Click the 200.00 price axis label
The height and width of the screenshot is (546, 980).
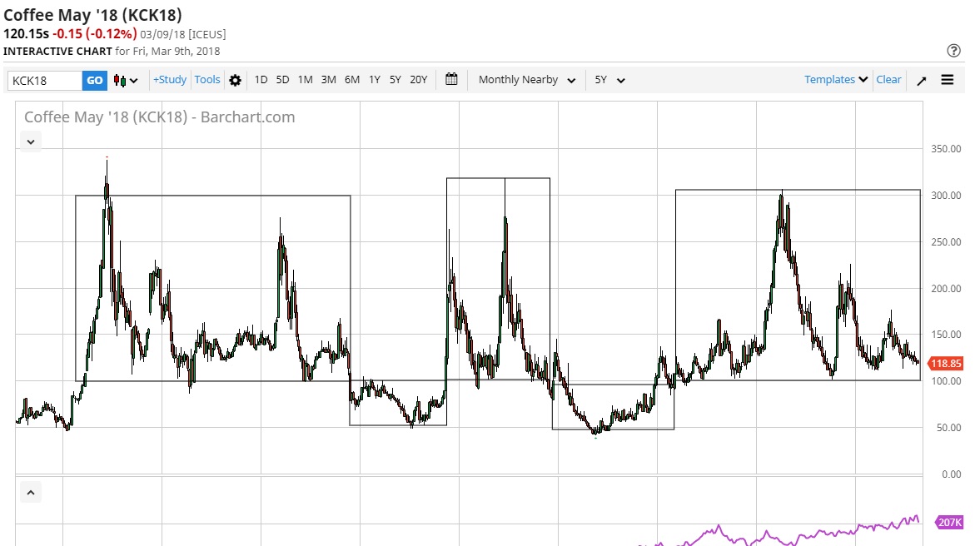click(946, 289)
